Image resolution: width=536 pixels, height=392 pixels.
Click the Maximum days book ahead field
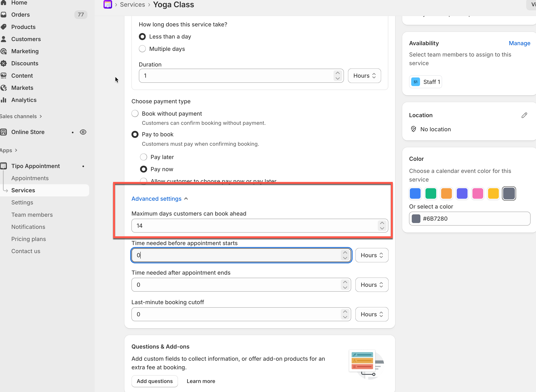click(x=254, y=226)
